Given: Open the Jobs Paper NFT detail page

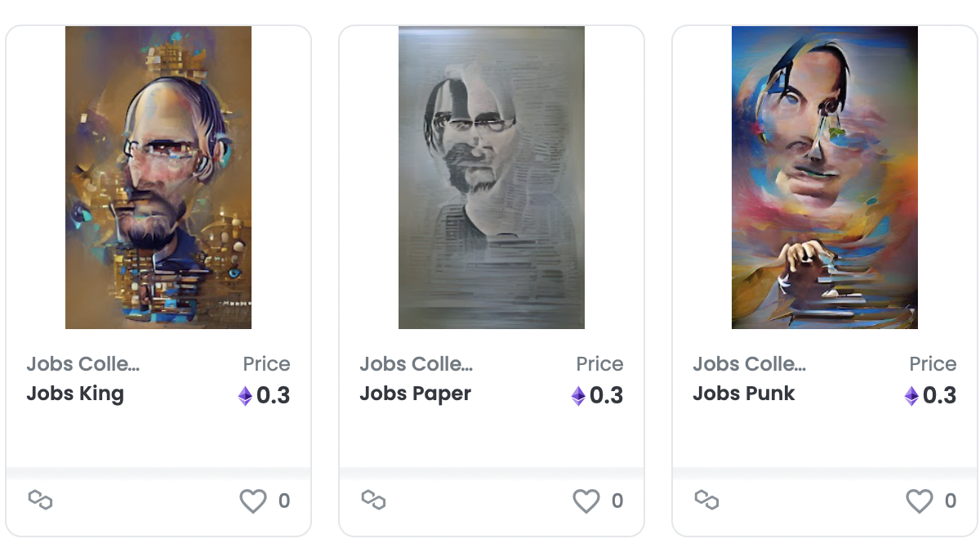Looking at the screenshot, I should point(415,394).
